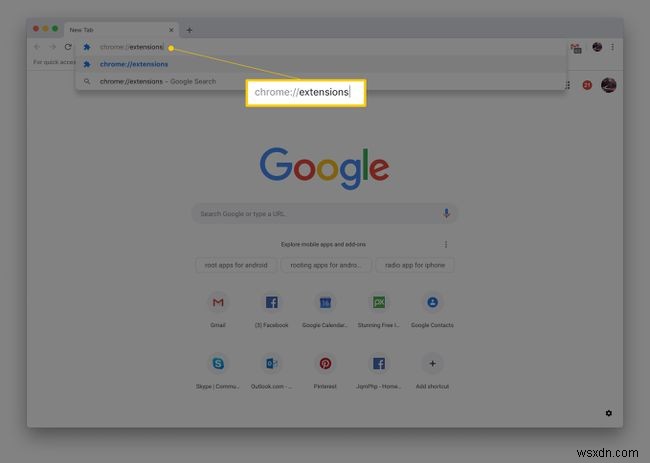Click the address bar containing chrome://extensions
This screenshot has width=650, height=463.
click(x=321, y=47)
